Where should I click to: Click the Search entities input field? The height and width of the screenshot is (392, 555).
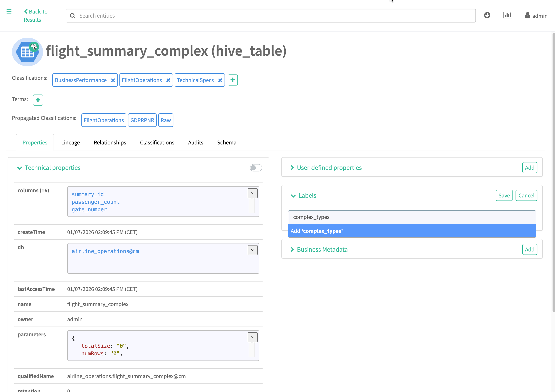271,16
